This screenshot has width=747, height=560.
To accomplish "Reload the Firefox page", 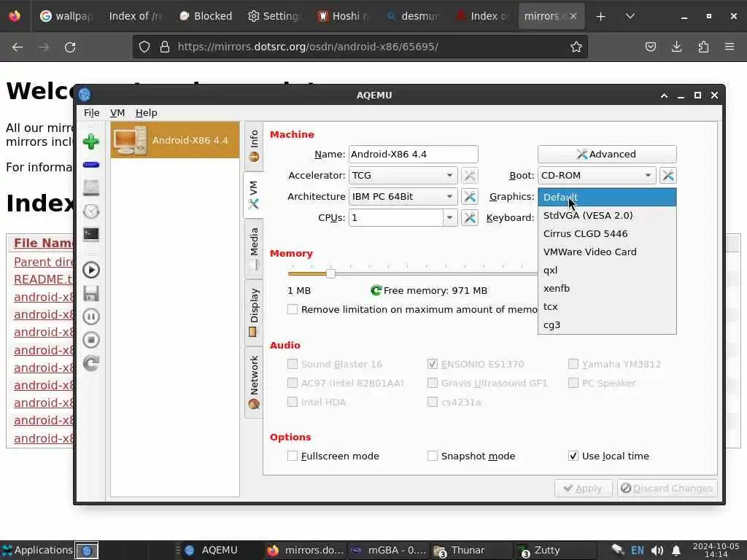I will click(x=70, y=47).
